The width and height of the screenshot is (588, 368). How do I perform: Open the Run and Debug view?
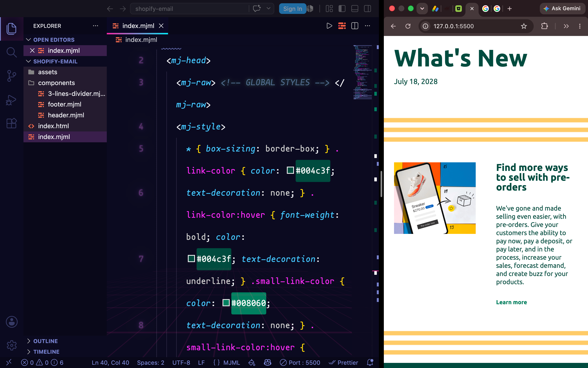point(11,100)
